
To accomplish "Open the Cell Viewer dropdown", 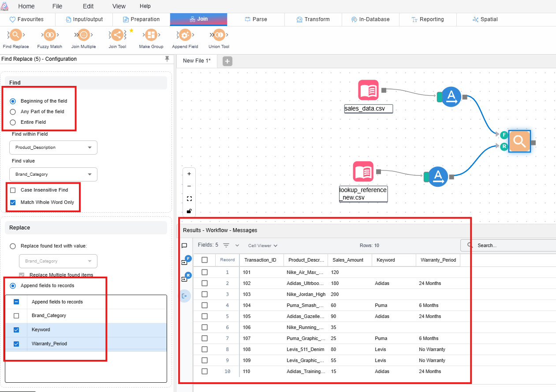I will (263, 245).
